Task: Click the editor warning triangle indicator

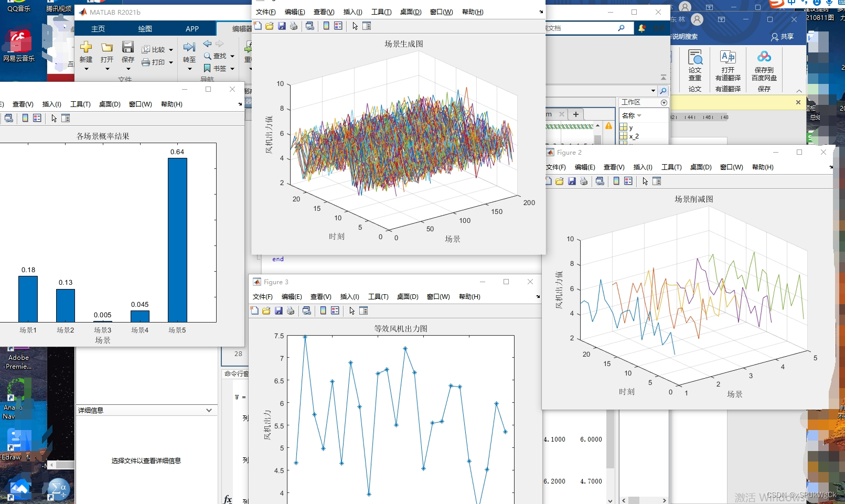Action: pyautogui.click(x=608, y=126)
